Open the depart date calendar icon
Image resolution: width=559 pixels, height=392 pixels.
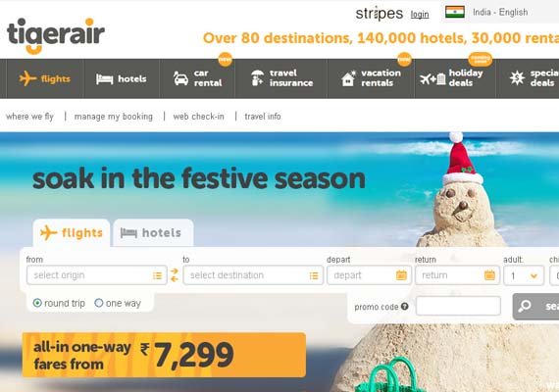pos(401,275)
